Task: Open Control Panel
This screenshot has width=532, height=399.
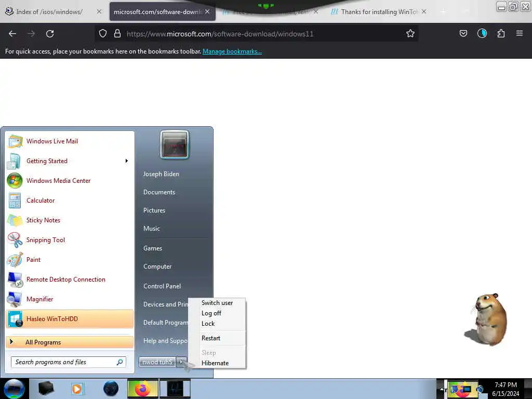Action: pos(162,286)
